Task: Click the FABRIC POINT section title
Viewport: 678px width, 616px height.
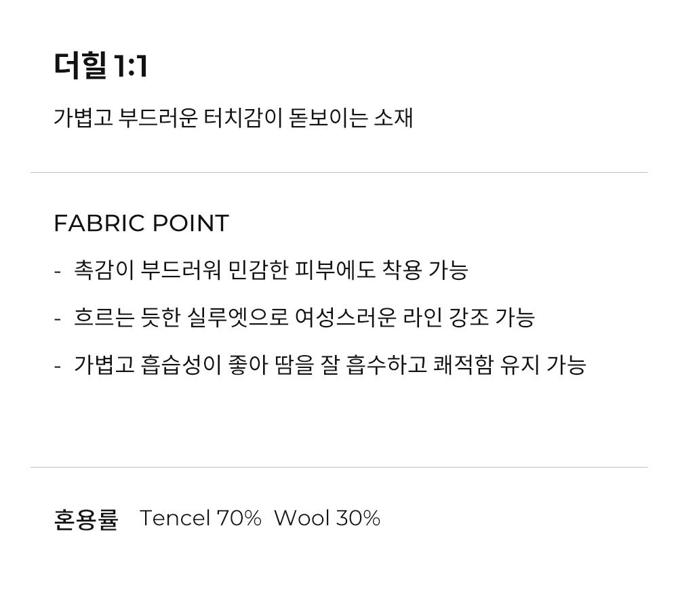Action: [142, 223]
